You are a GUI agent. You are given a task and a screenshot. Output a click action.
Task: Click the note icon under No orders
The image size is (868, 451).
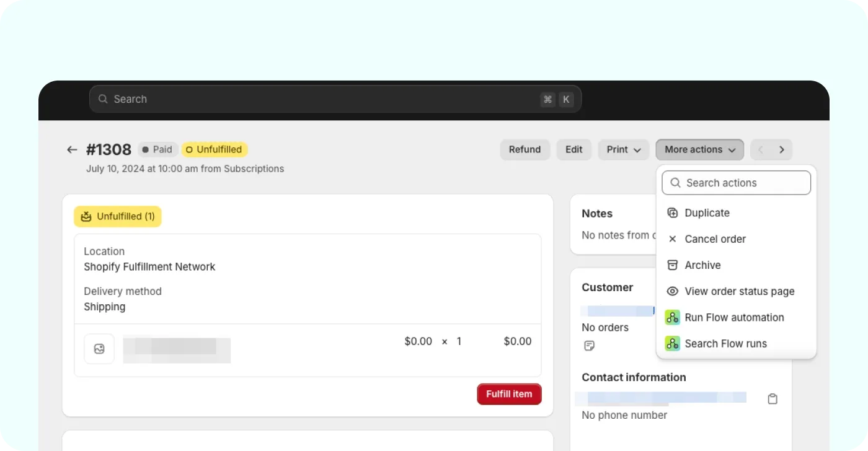click(x=589, y=346)
